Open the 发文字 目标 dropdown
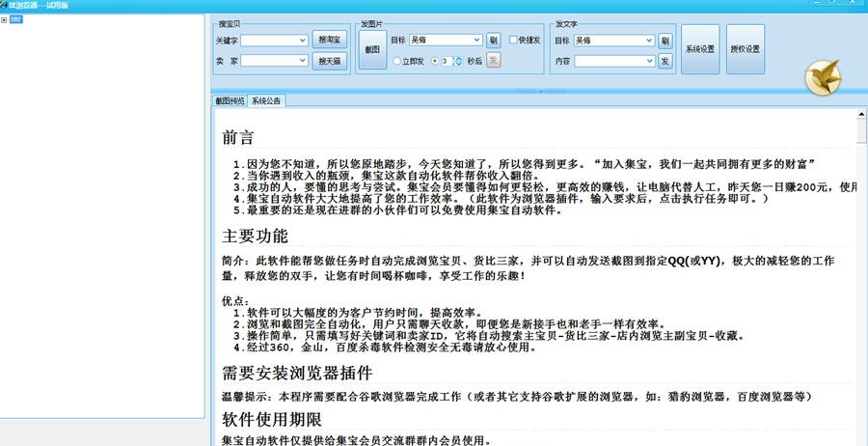This screenshot has width=868, height=446. pyautogui.click(x=650, y=41)
